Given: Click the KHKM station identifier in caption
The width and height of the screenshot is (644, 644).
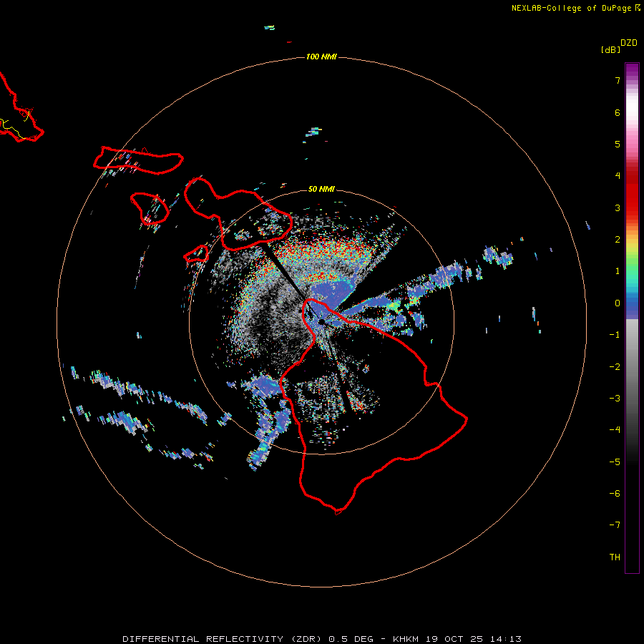Looking at the screenshot, I should tap(407, 639).
